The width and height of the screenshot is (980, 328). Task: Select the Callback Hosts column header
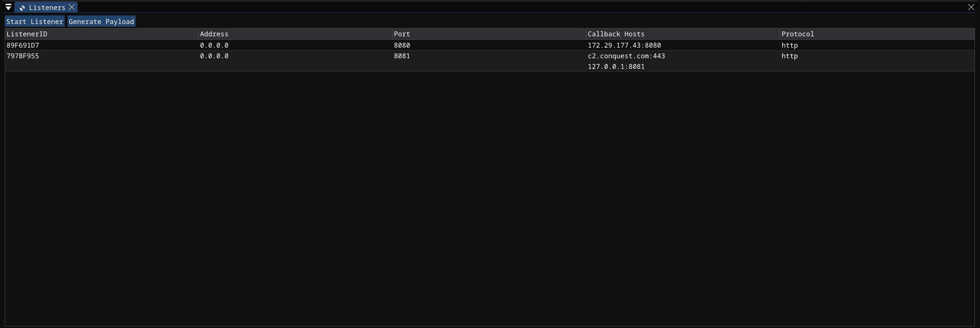616,34
